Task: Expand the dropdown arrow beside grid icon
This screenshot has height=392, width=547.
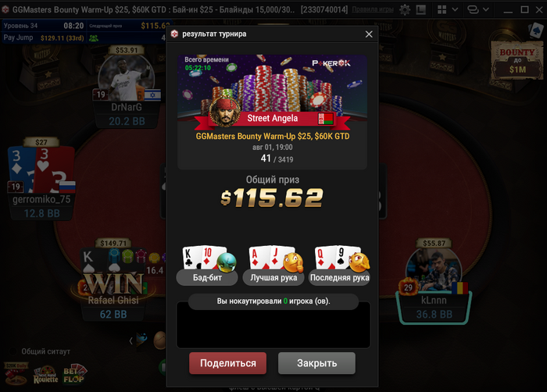Action: [x=455, y=10]
